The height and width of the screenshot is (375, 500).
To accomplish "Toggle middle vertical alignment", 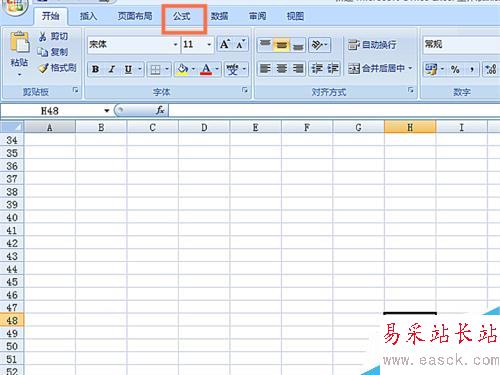I will click(282, 44).
